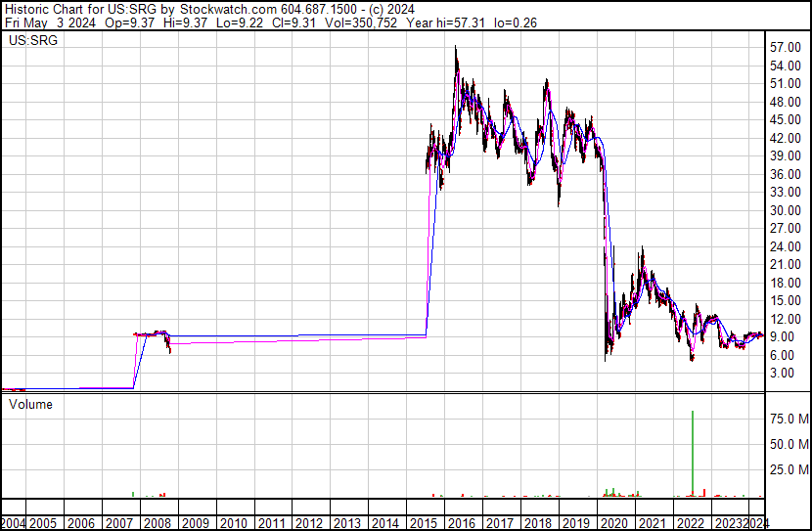Click the 51.00 price axis label
812x531 pixels.
(x=786, y=84)
